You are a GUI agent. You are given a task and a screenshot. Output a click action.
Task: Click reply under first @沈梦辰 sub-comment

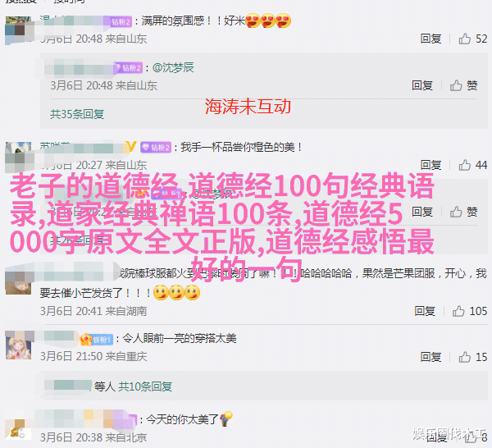tap(422, 85)
